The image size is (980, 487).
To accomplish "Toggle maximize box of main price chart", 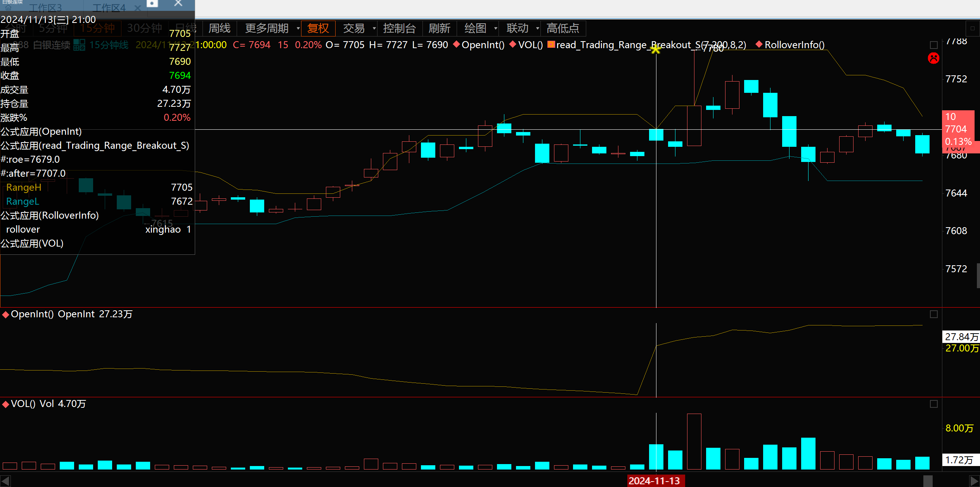I will pyautogui.click(x=934, y=45).
